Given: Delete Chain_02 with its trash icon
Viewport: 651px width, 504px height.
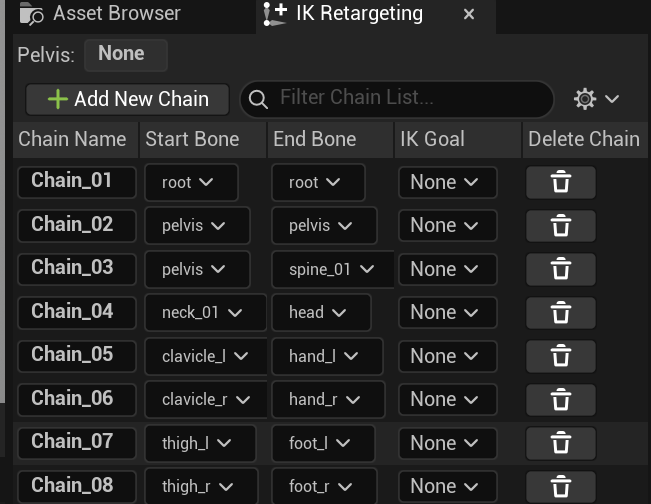Looking at the screenshot, I should click(x=560, y=226).
